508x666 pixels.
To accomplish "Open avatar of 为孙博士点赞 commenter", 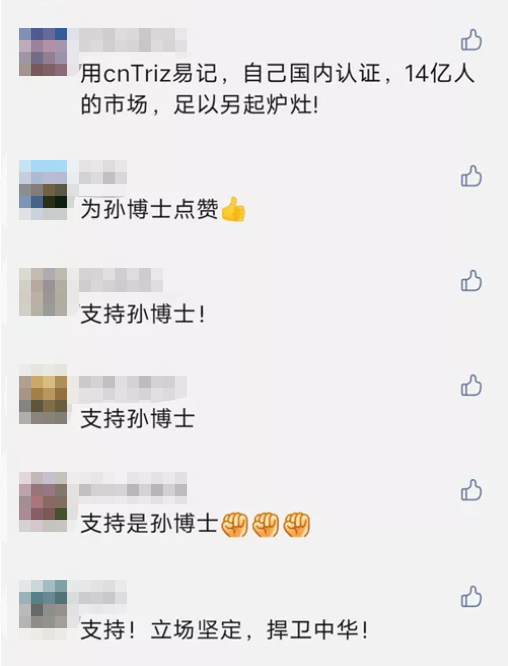I will click(x=43, y=190).
